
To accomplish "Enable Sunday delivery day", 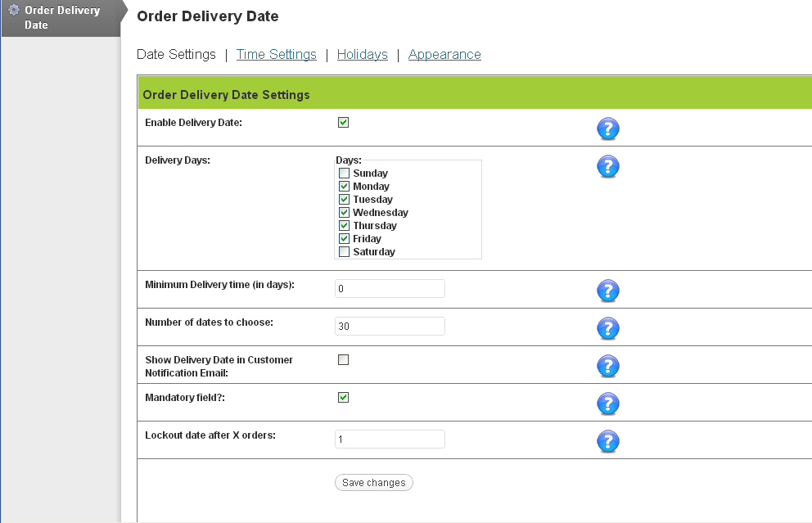I will (344, 173).
